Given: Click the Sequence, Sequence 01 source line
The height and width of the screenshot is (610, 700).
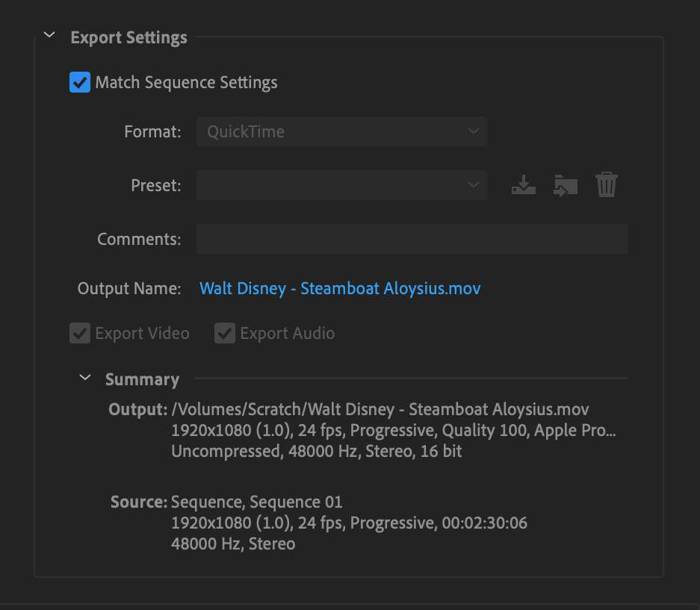Looking at the screenshot, I should coord(257,502).
